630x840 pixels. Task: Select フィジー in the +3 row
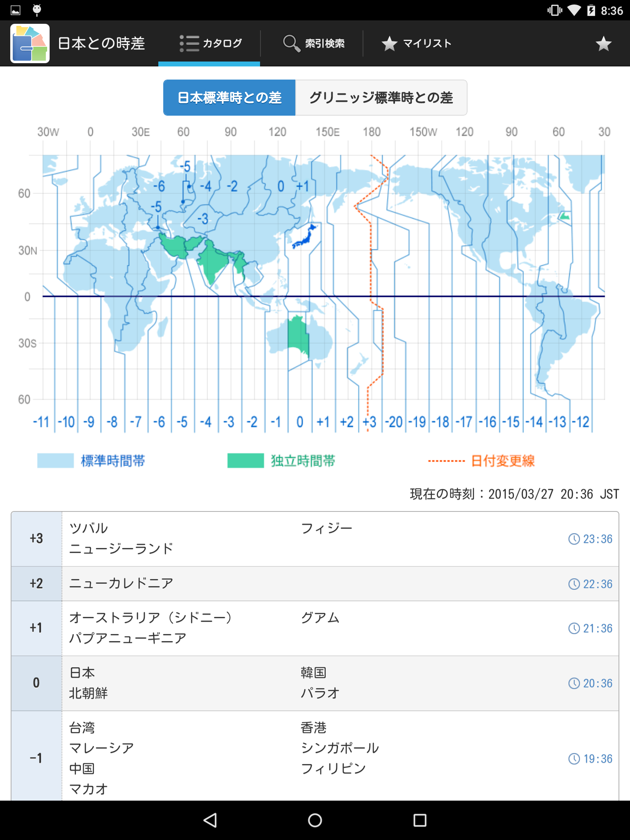326,528
